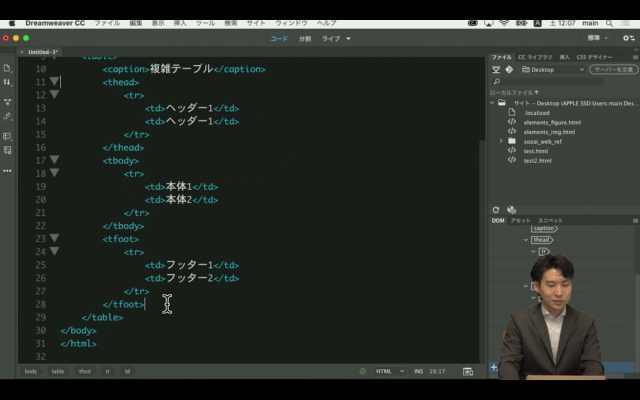Viewport: 640px width, 400px height.
Task: Click the last left toolbar icon above the three dots
Action: (7, 150)
